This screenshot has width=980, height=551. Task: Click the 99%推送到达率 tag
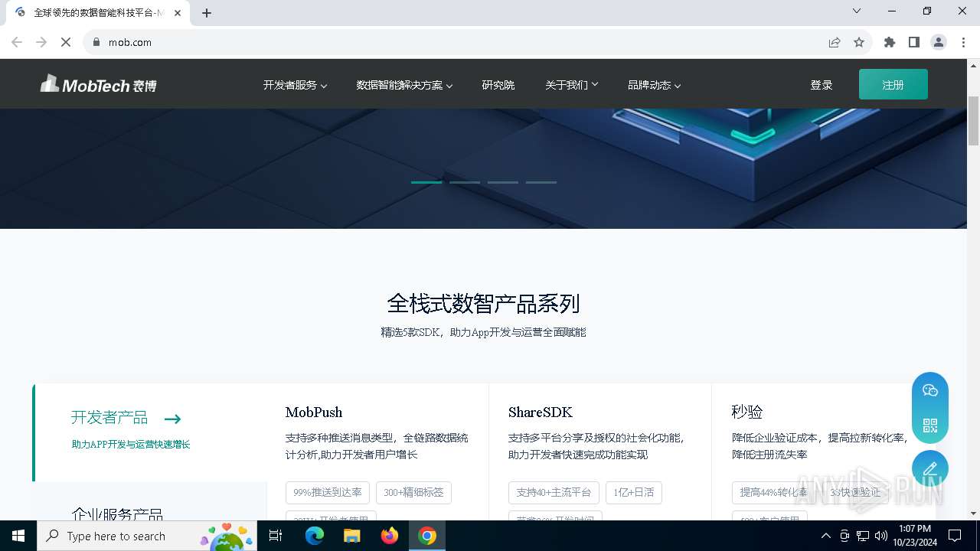point(328,492)
